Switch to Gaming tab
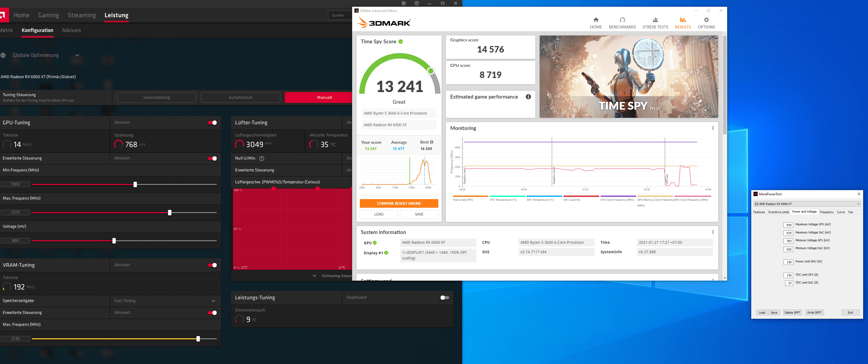868x364 pixels. click(x=48, y=15)
